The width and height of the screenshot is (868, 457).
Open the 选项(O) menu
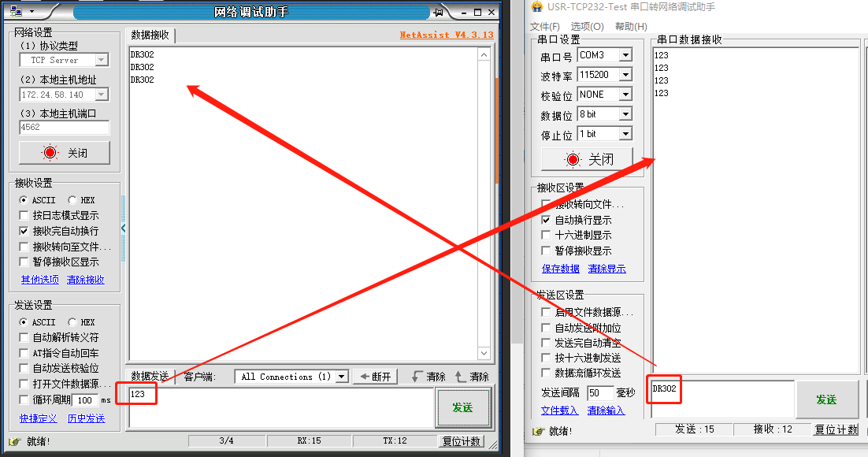(587, 26)
